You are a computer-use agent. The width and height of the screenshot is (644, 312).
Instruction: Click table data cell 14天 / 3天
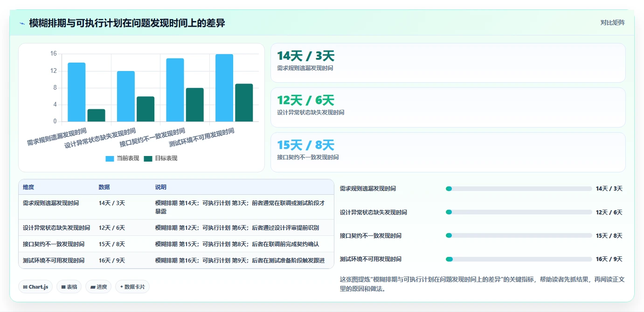pos(112,203)
